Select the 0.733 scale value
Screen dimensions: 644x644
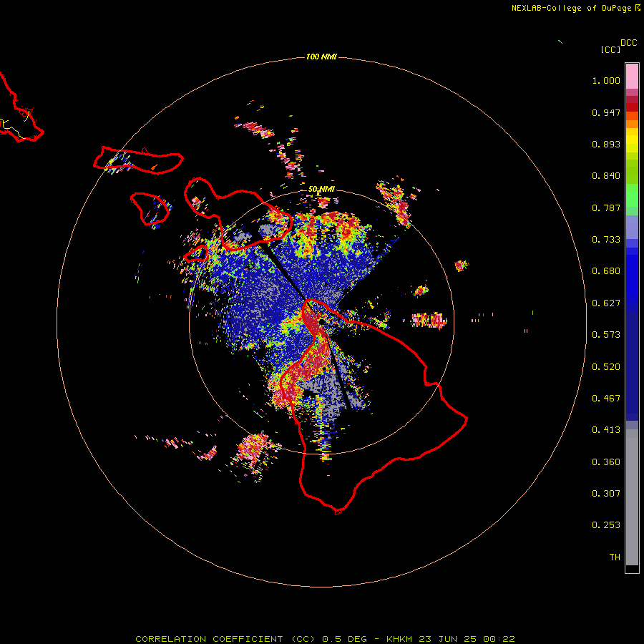point(606,240)
